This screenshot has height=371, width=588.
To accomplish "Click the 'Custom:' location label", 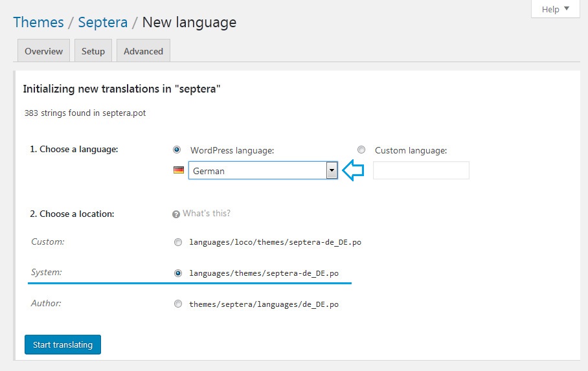I will [x=48, y=242].
